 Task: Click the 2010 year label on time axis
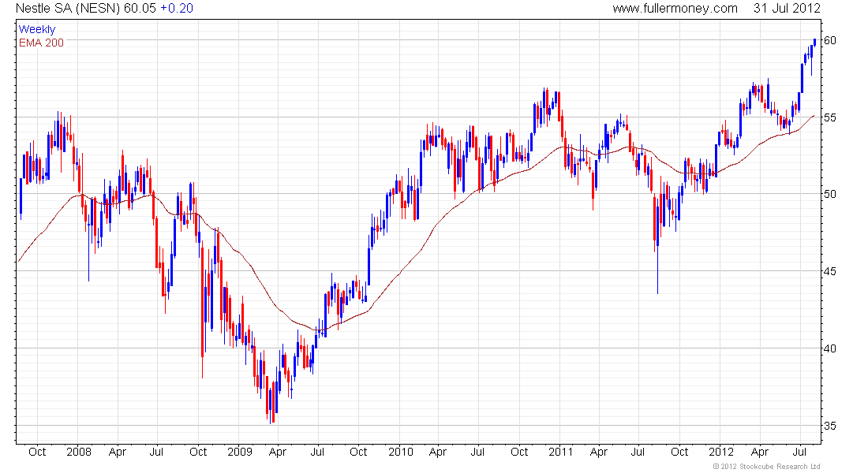400,452
